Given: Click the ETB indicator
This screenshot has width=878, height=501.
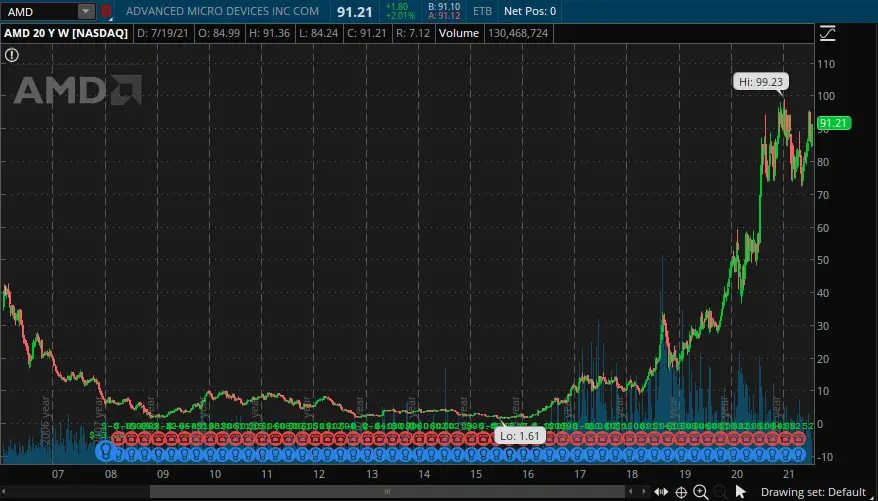Looking at the screenshot, I should coord(482,11).
